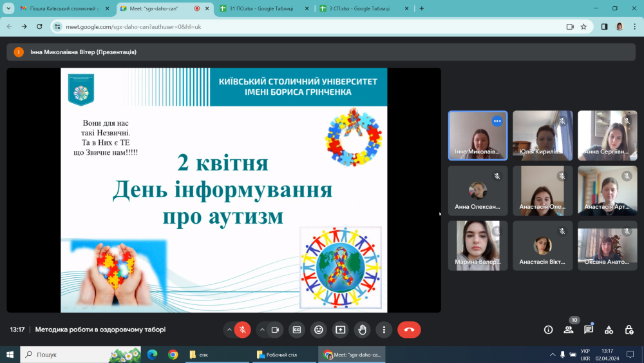Screen dimensions: 644x363
Task: Raise hand in the meeting
Action: coord(362,329)
